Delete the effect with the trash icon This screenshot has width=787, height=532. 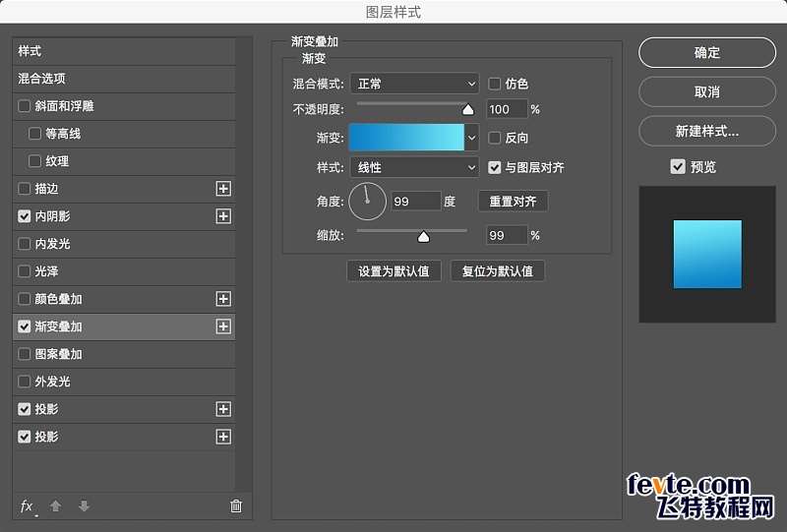click(236, 505)
